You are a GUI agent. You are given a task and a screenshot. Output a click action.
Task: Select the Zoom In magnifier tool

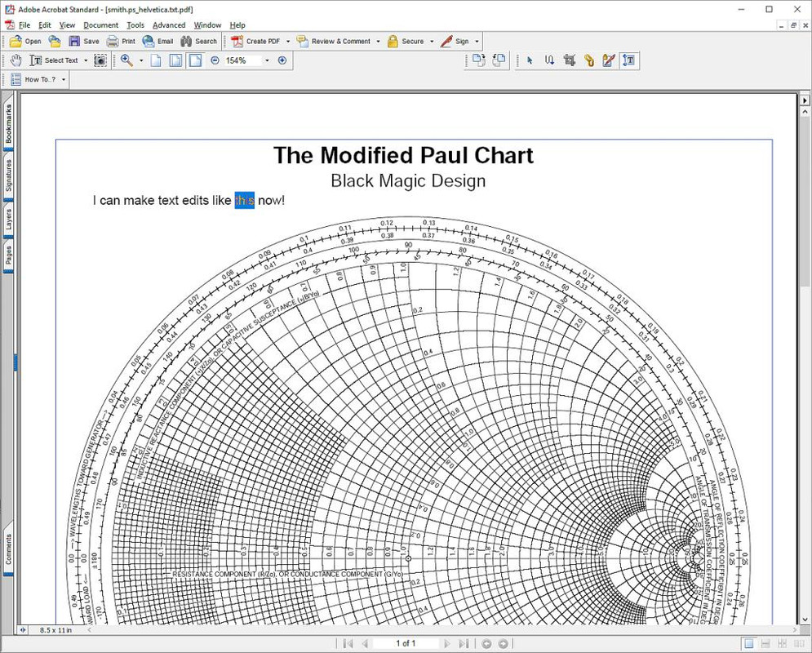click(x=126, y=60)
